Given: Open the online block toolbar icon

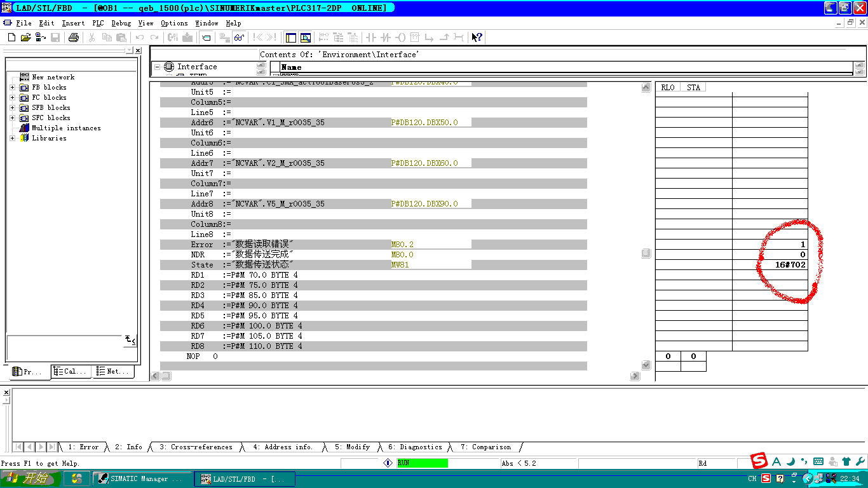Looking at the screenshot, I should (x=40, y=37).
